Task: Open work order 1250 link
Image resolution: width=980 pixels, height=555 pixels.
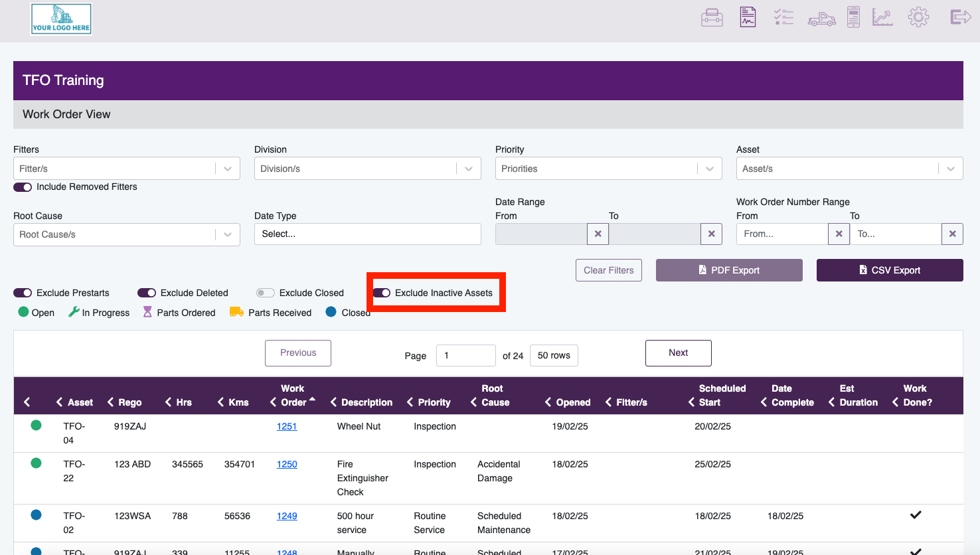Action: pos(287,464)
